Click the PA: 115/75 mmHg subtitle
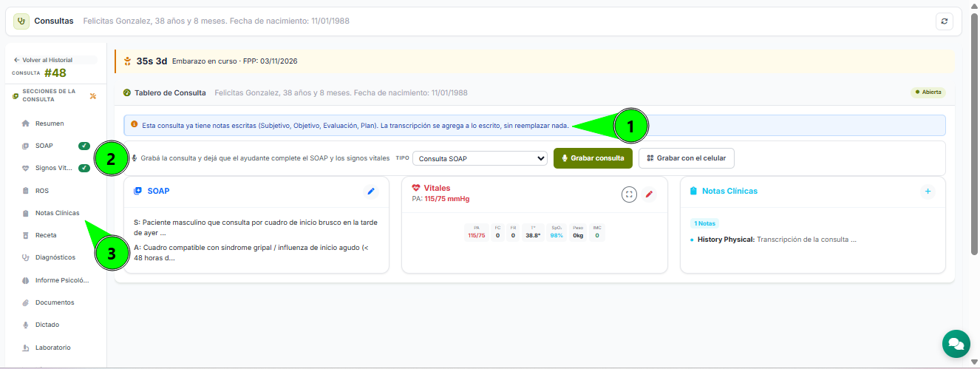The image size is (980, 369). tap(440, 199)
